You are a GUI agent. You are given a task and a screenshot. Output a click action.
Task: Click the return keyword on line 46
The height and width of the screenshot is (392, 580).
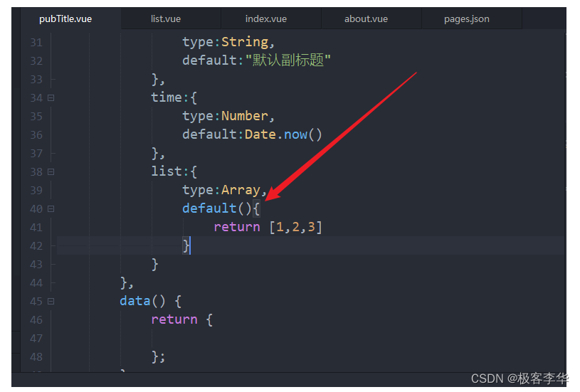tap(174, 319)
